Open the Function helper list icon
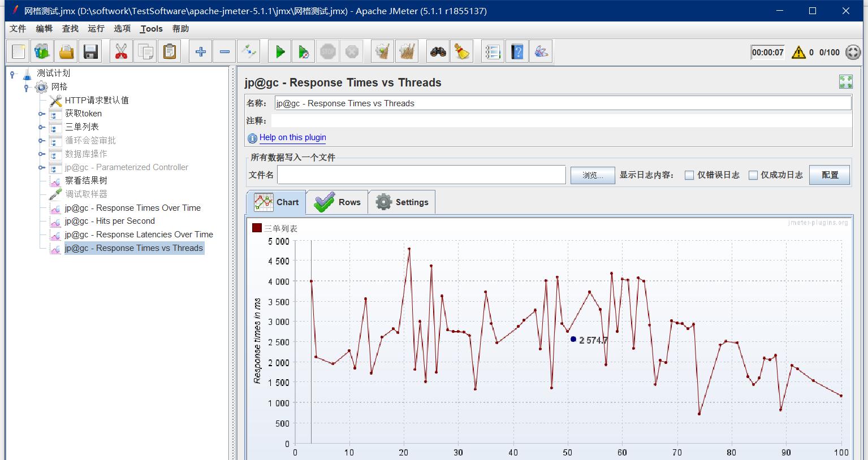The height and width of the screenshot is (460, 868). [x=493, y=52]
